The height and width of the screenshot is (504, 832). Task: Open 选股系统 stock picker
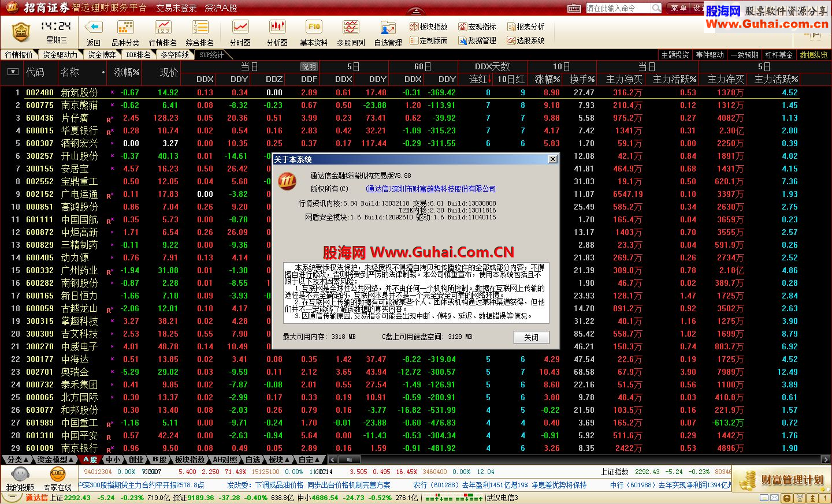point(526,40)
